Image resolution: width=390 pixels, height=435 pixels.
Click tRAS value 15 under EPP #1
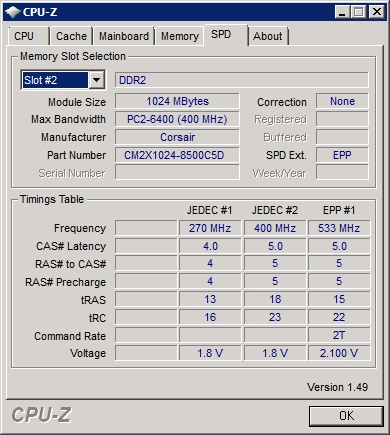(339, 299)
